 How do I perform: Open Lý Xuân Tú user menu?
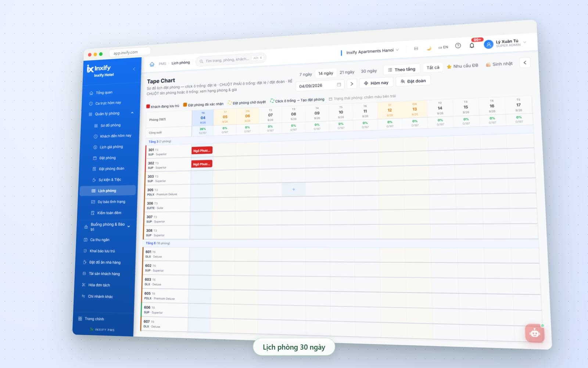[505, 43]
